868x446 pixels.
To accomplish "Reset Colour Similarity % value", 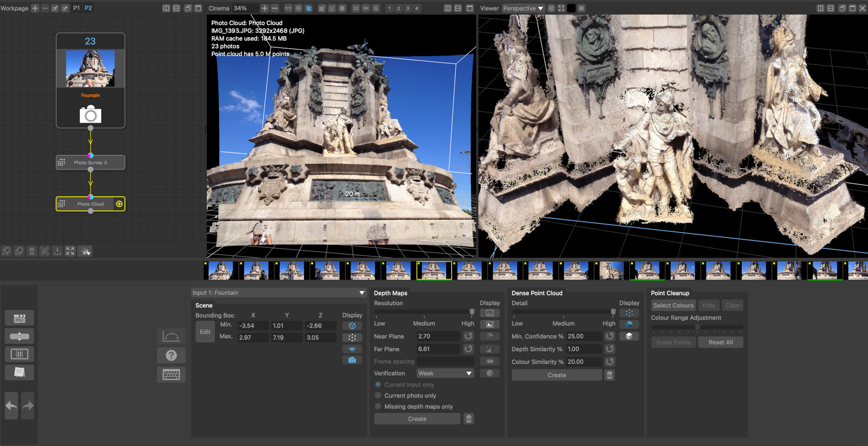I will coord(610,362).
